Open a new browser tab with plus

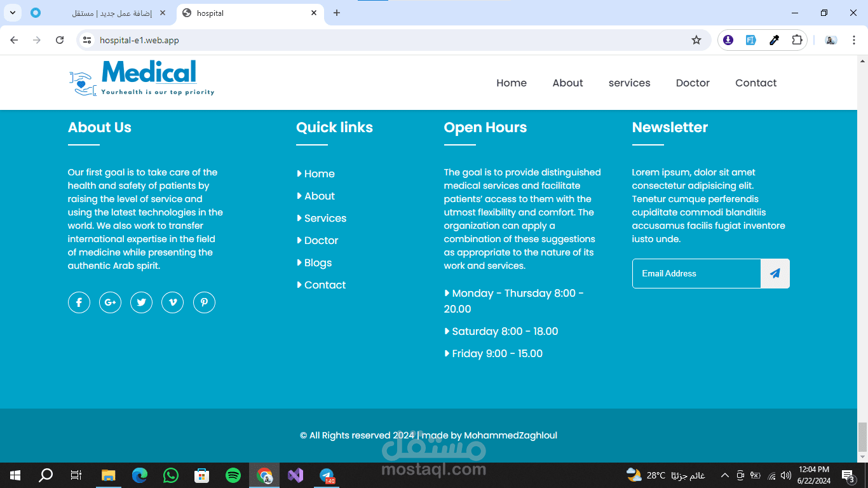click(337, 13)
